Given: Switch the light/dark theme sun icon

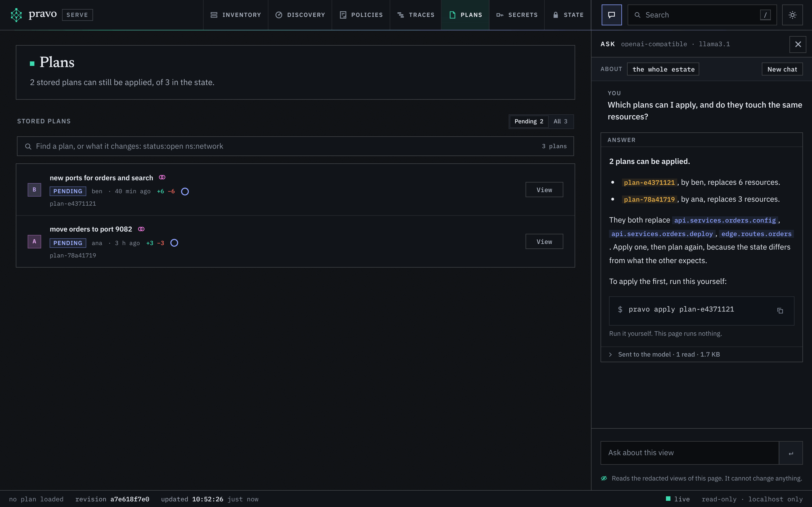Looking at the screenshot, I should (792, 15).
